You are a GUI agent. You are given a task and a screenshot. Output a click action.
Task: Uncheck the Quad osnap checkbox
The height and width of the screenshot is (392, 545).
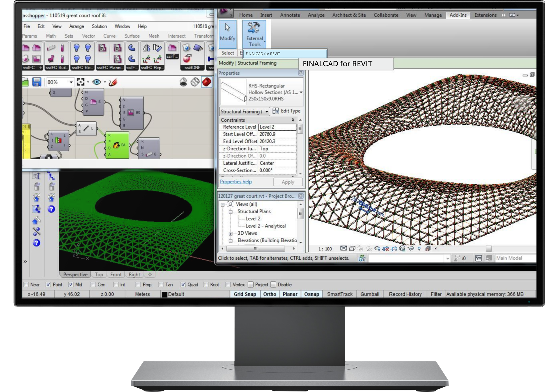183,284
